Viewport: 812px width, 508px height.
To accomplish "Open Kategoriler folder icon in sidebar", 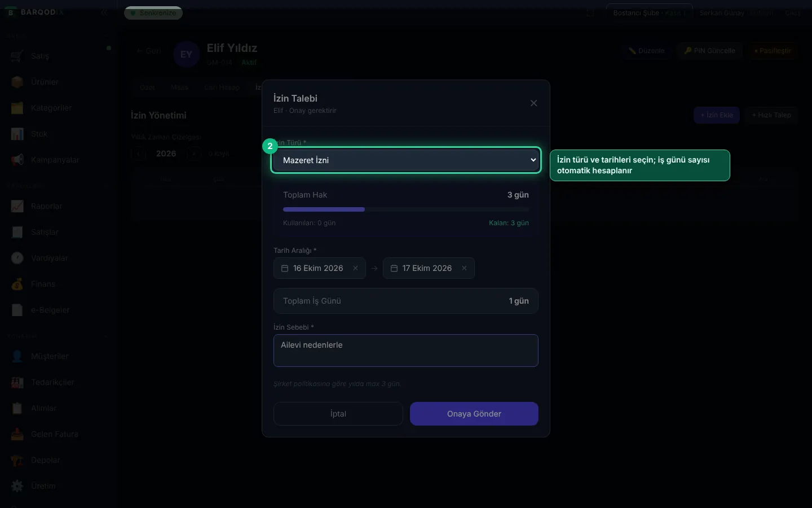I will click(x=17, y=108).
